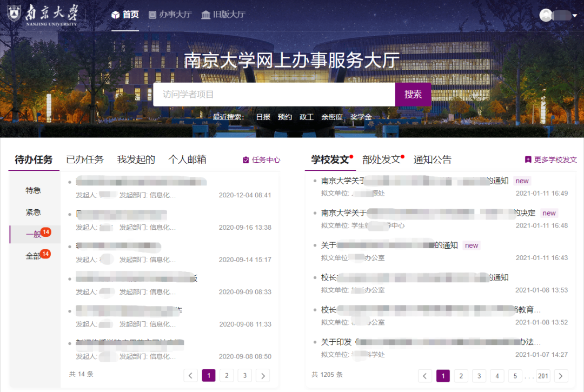
Task: Click the user avatar icon
Action: (x=546, y=15)
